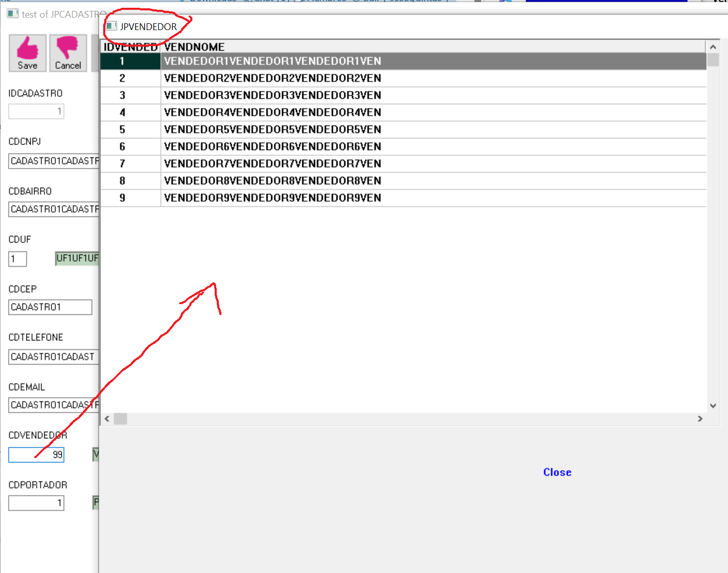
Task: Focus the CDPORTADOR input field
Action: (x=36, y=503)
